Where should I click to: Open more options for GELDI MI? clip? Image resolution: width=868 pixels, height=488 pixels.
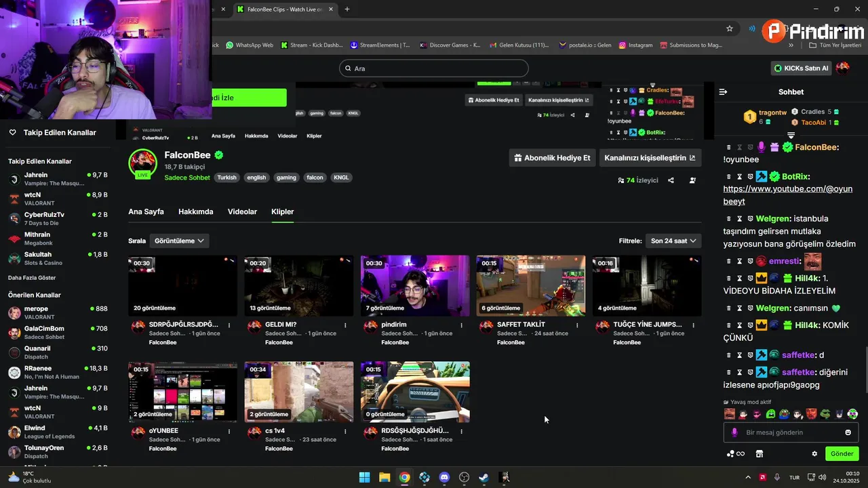coord(345,325)
